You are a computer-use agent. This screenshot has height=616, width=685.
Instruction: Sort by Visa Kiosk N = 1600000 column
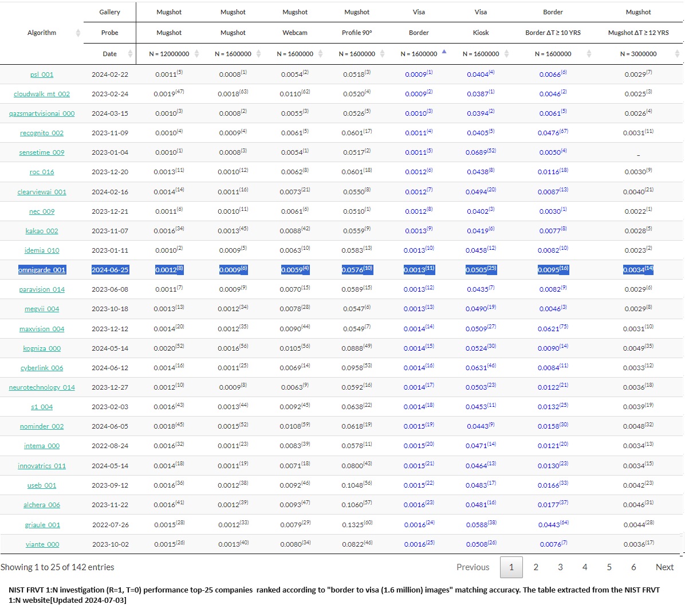click(506, 54)
